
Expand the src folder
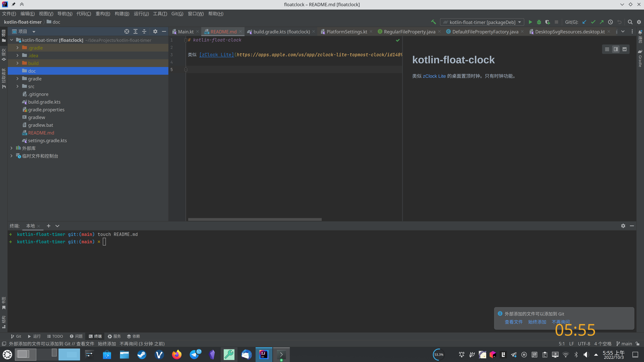pos(17,86)
